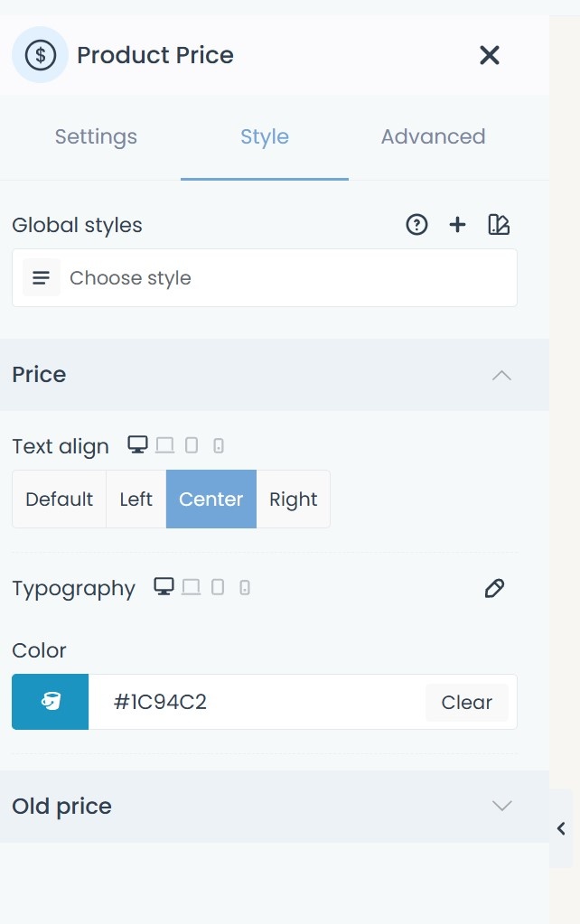Set text align to Center
Image resolution: width=580 pixels, height=924 pixels.
(211, 499)
